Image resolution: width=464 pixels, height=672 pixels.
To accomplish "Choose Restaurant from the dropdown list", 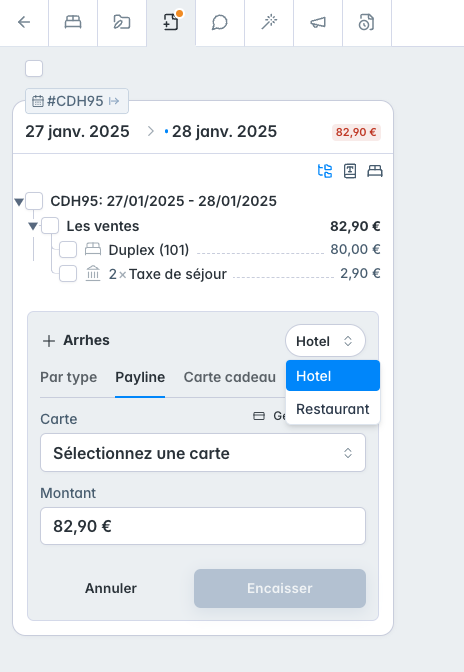I will [333, 409].
